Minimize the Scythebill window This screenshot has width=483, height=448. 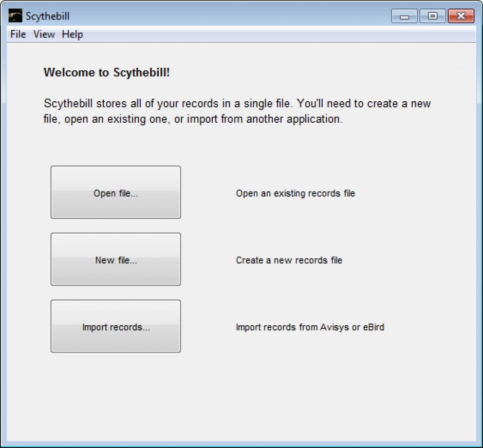(x=404, y=16)
